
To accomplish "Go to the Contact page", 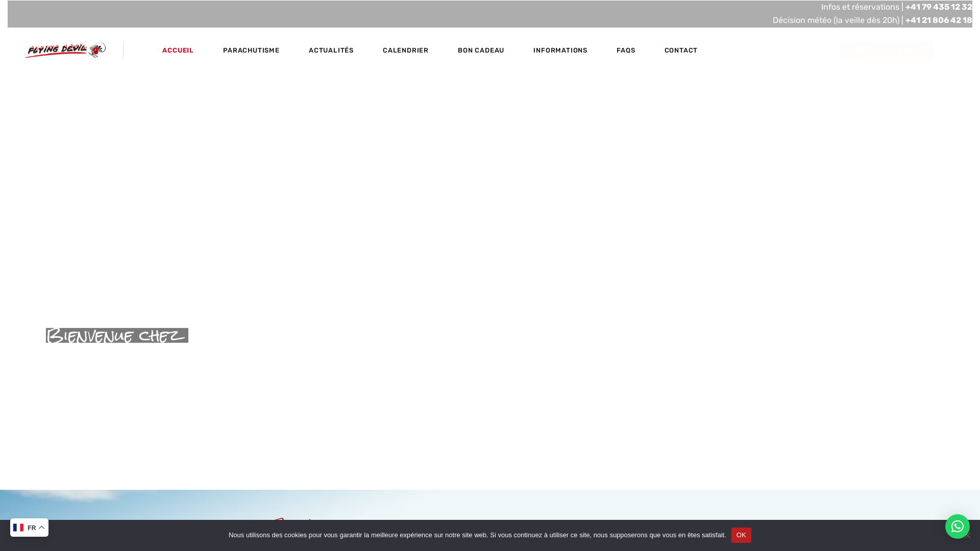I will click(x=680, y=51).
